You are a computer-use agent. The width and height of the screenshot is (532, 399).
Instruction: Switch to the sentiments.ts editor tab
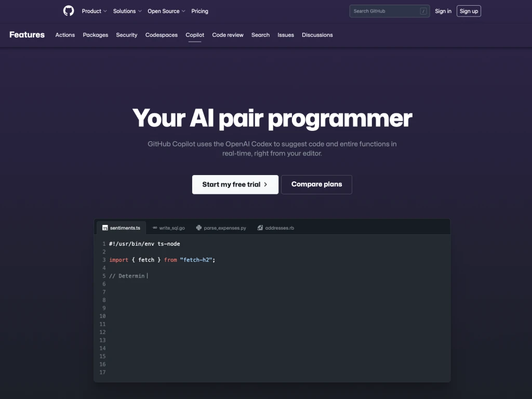122,228
